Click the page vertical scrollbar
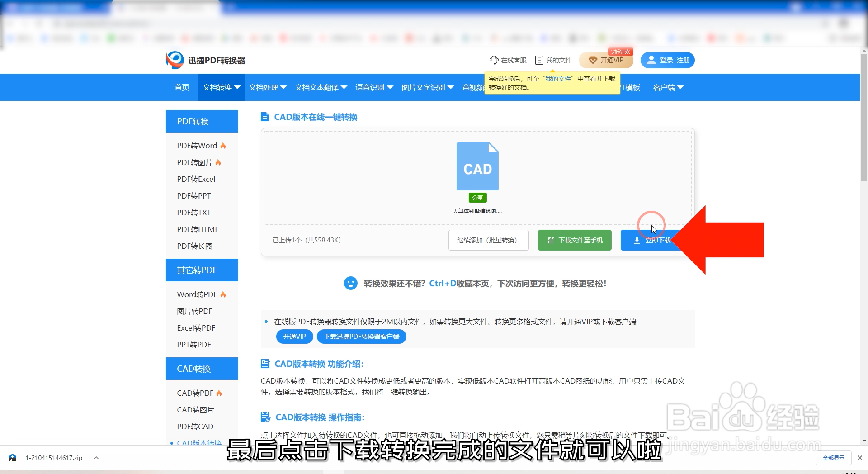Viewport: 868px width, 474px height. tap(864, 118)
